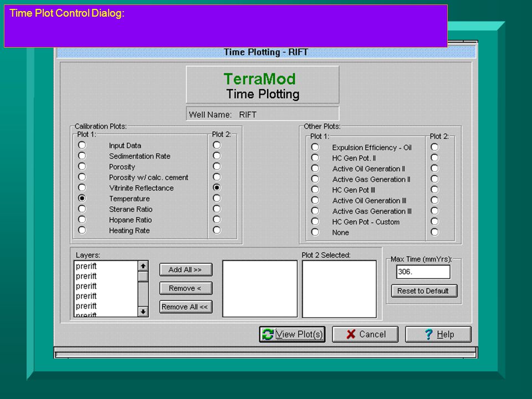
Task: Select Heating Rate for Calibration Plot 2
Action: click(x=217, y=230)
